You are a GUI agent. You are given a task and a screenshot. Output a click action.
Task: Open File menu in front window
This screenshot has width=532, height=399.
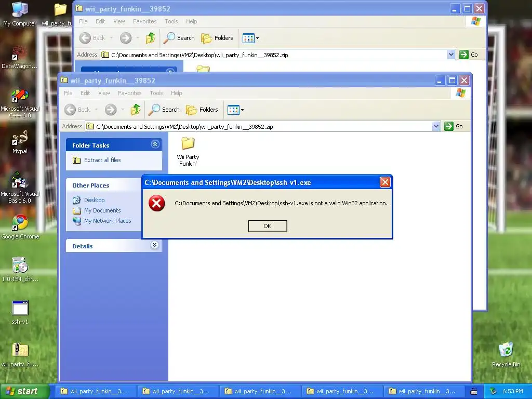pos(68,93)
